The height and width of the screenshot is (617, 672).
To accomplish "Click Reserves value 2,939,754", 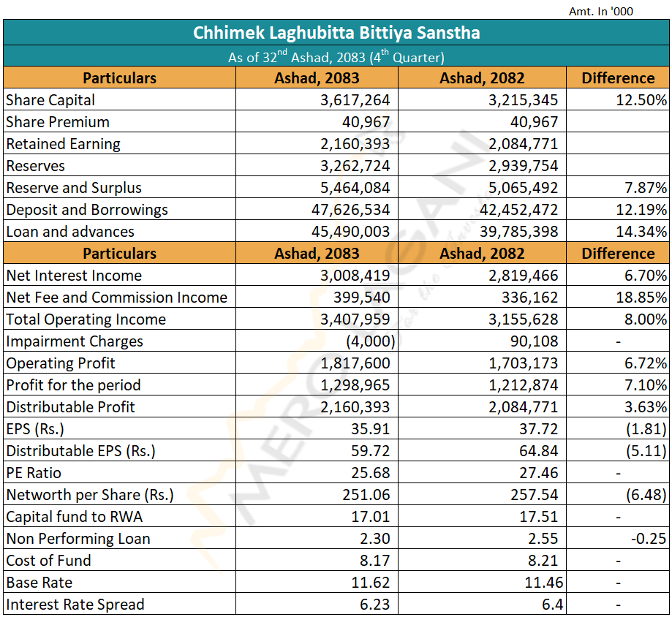I will (x=524, y=166).
